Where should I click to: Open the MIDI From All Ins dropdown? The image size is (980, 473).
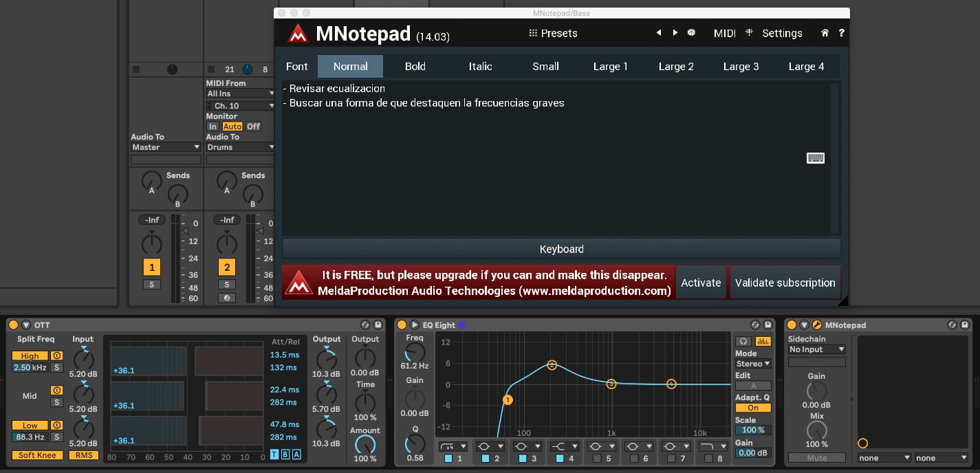point(241,93)
